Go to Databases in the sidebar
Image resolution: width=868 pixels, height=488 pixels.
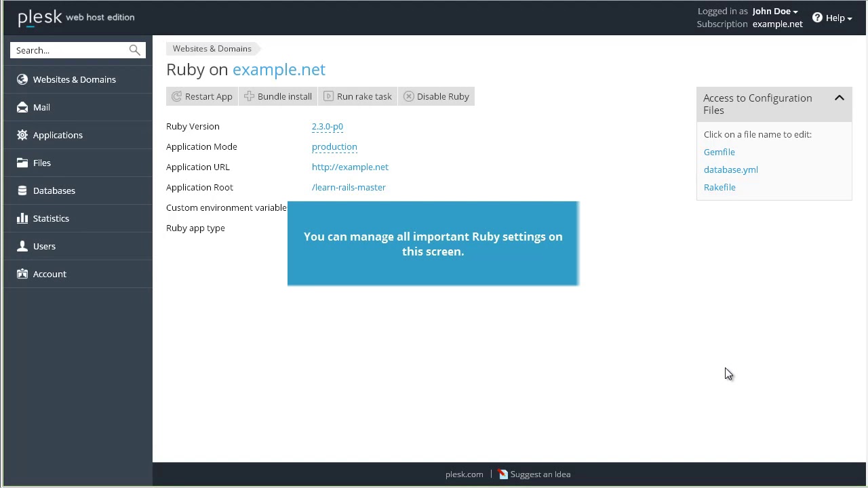click(x=78, y=190)
